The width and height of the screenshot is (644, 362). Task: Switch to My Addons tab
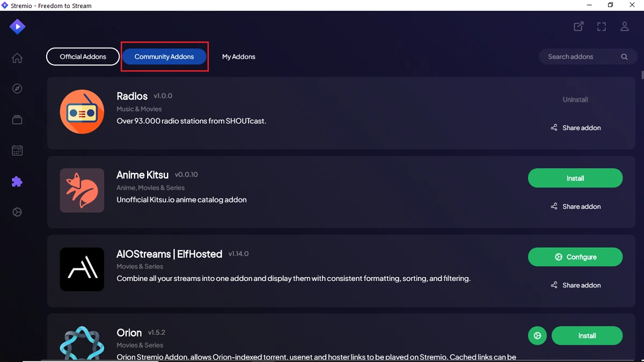pyautogui.click(x=239, y=56)
